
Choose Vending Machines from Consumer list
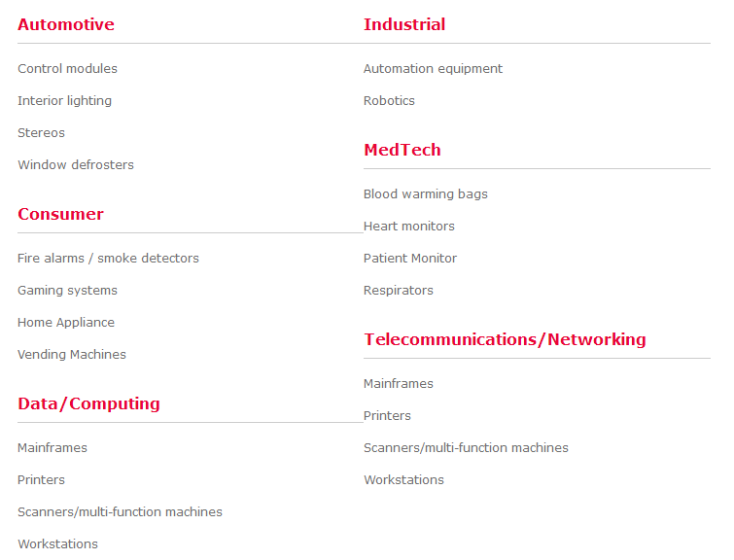[x=72, y=355]
